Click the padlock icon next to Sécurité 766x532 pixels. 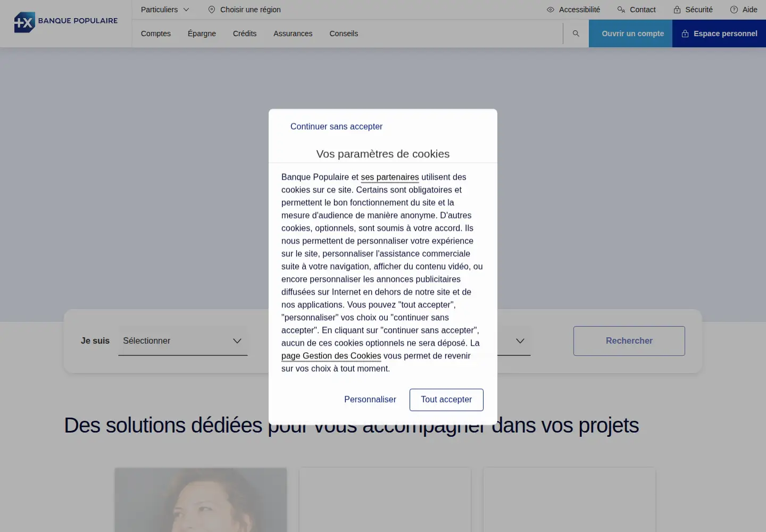click(x=677, y=10)
